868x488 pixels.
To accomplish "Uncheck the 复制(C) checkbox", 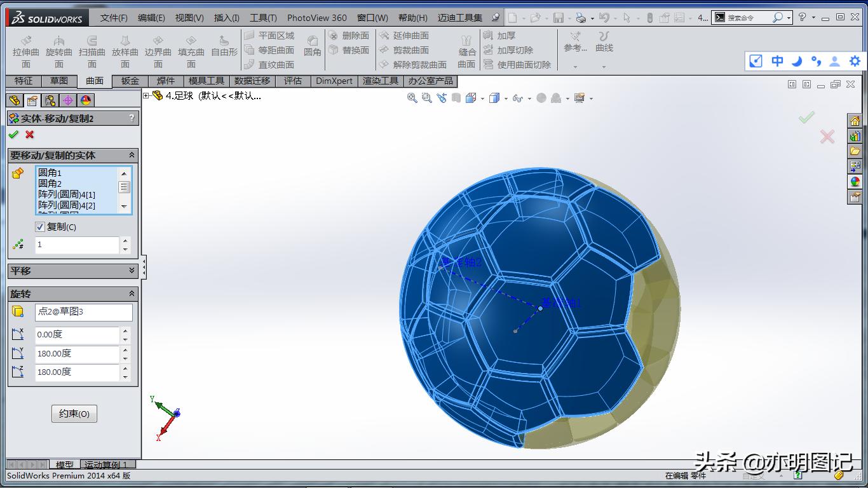I will (x=40, y=227).
